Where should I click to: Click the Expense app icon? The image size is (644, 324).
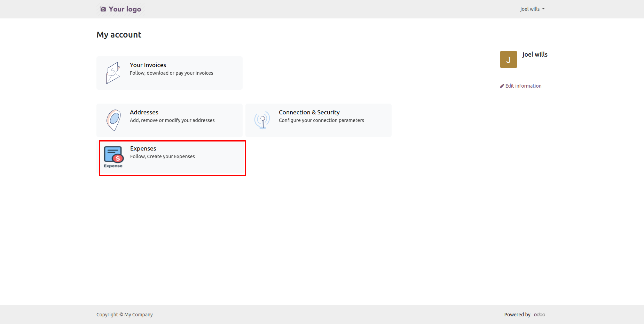113,156
